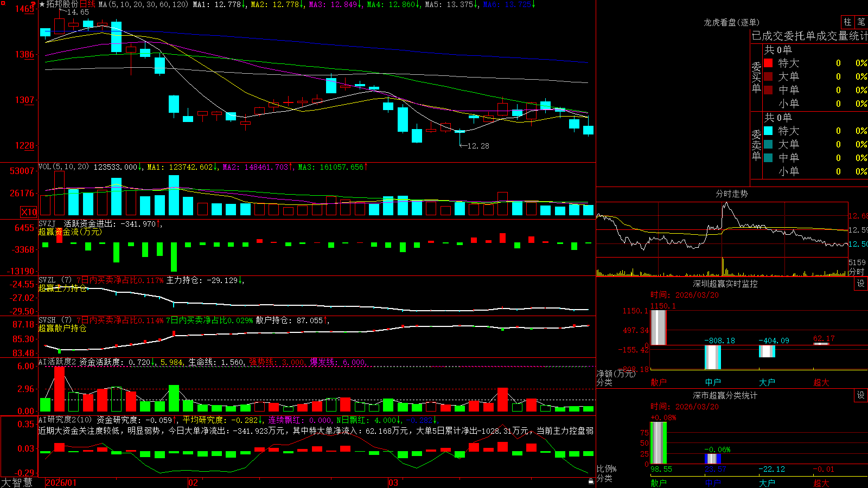868x488 pixels.
Task: Jump to the 02 month timeline marker
Action: 193,483
